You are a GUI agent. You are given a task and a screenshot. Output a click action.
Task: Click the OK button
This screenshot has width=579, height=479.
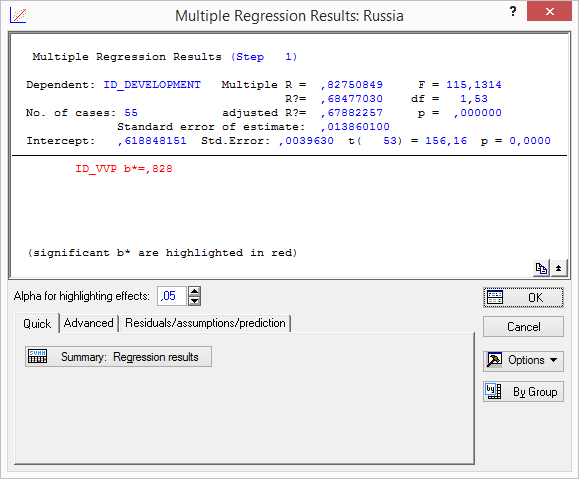click(x=524, y=297)
